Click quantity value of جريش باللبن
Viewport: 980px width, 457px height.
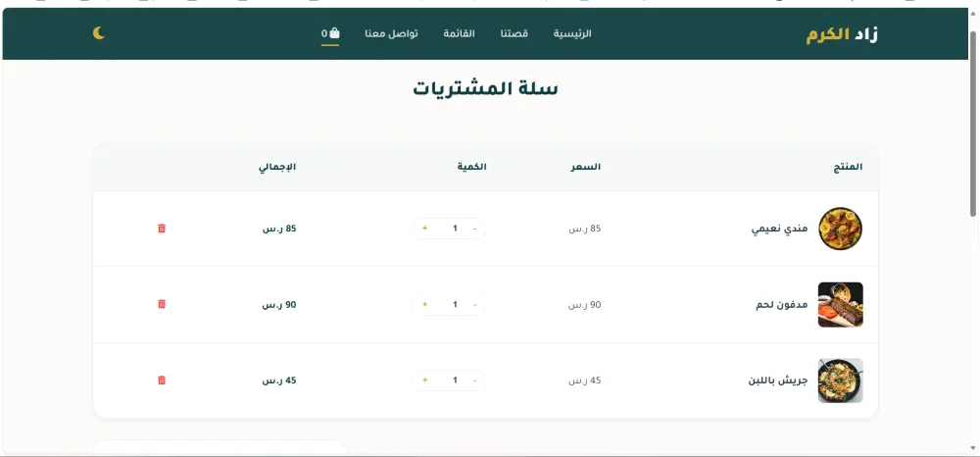pos(455,381)
